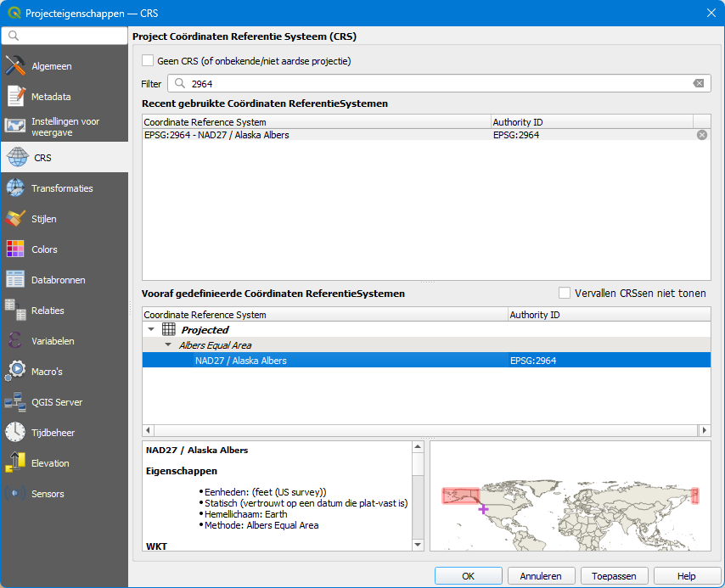
Task: Toggle Vervallen CRSsen niet tonen checkbox
Action: tap(565, 293)
